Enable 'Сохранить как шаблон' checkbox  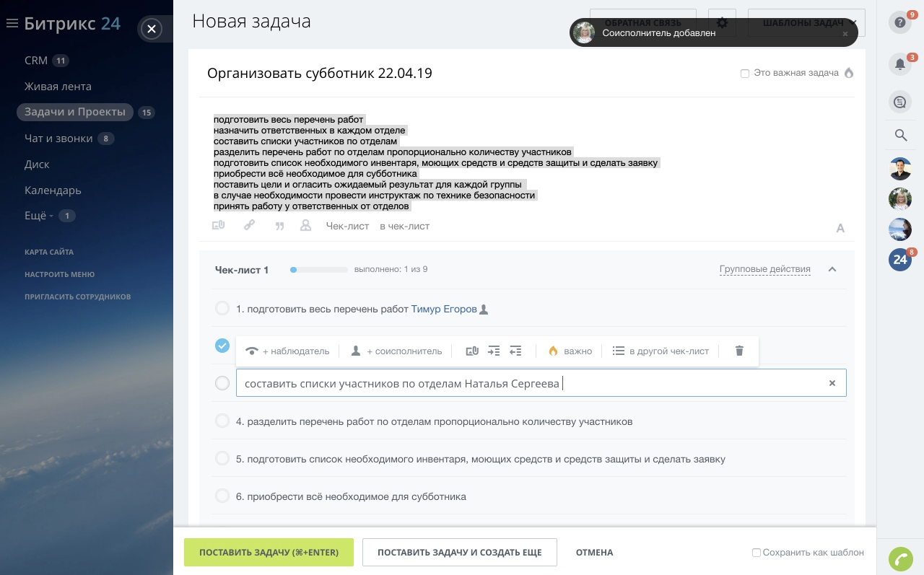757,553
